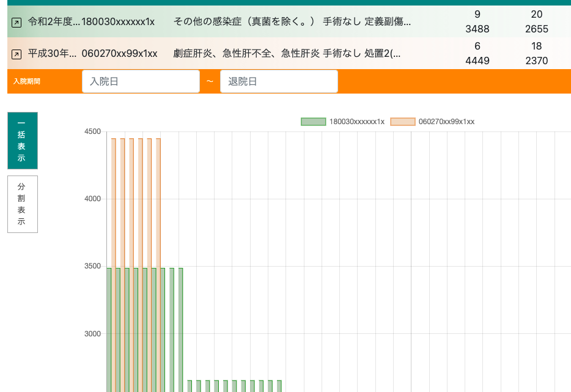Click the 180030xxxxxx1x code in the first row
Viewport: 571px width, 392px height.
(x=118, y=22)
